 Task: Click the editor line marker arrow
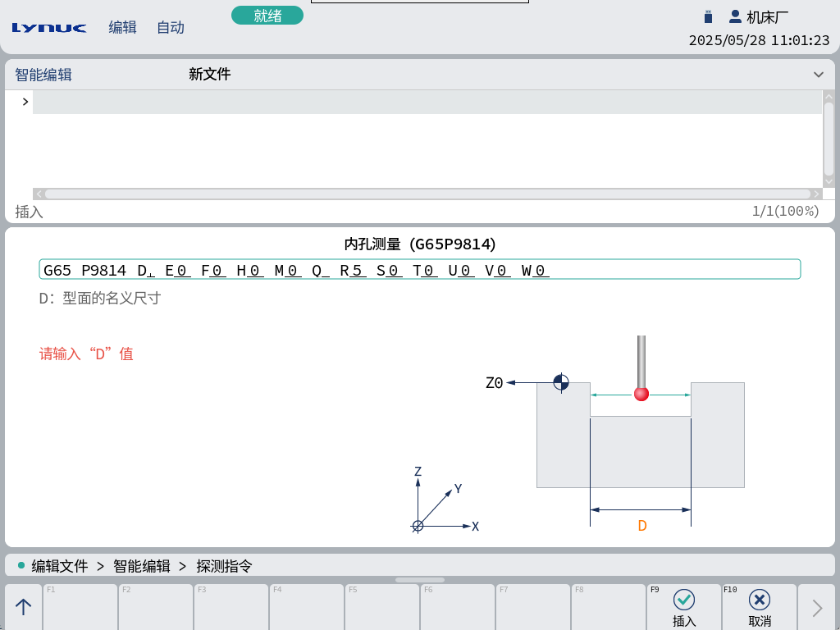click(x=25, y=102)
